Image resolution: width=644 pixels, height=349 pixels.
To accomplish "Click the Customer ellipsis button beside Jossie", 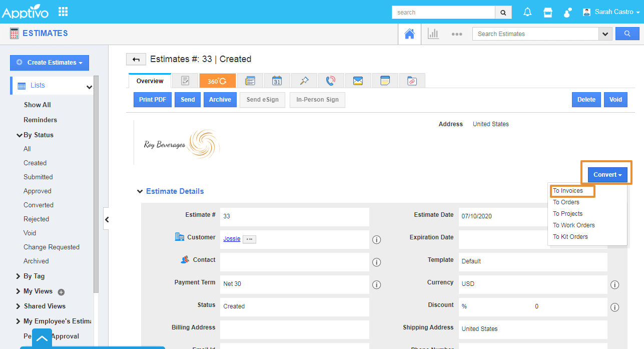I will 249,239.
